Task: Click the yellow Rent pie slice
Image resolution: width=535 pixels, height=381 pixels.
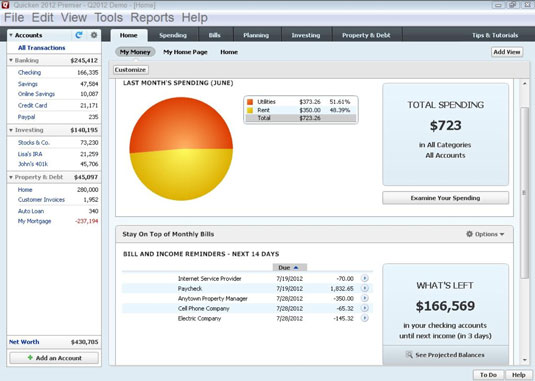Action: [181, 176]
